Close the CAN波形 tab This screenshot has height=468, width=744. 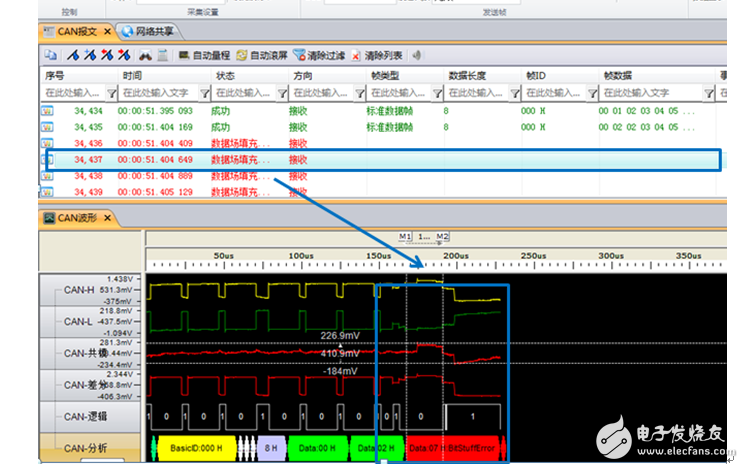107,218
